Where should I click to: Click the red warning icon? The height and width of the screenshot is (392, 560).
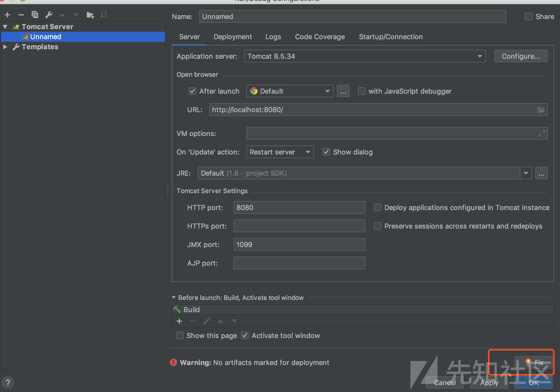[x=173, y=362]
